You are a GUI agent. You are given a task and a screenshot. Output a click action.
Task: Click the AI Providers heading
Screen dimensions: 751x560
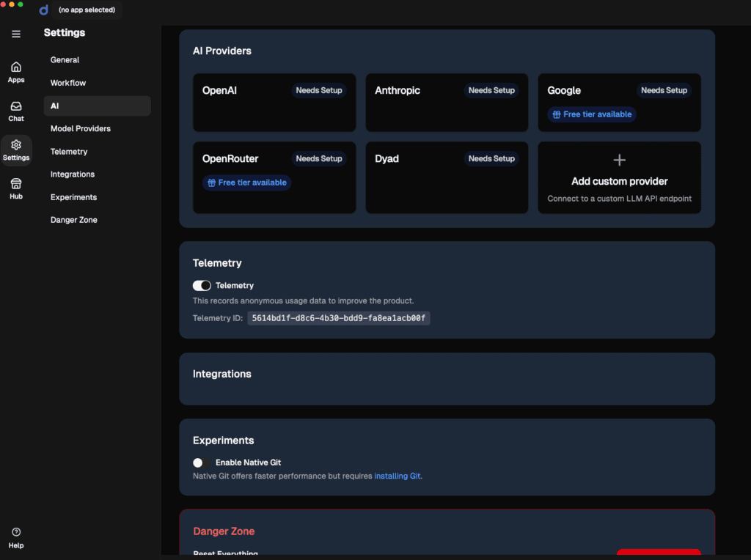pyautogui.click(x=221, y=51)
